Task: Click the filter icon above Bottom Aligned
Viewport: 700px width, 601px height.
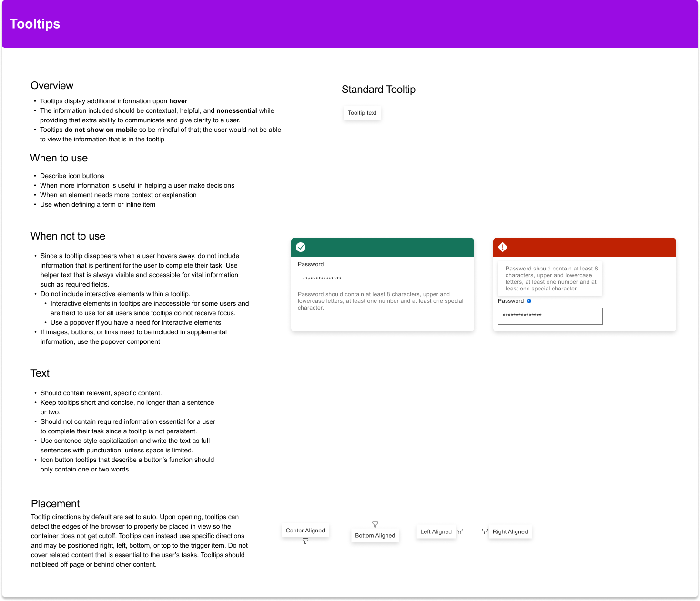Action: (375, 524)
